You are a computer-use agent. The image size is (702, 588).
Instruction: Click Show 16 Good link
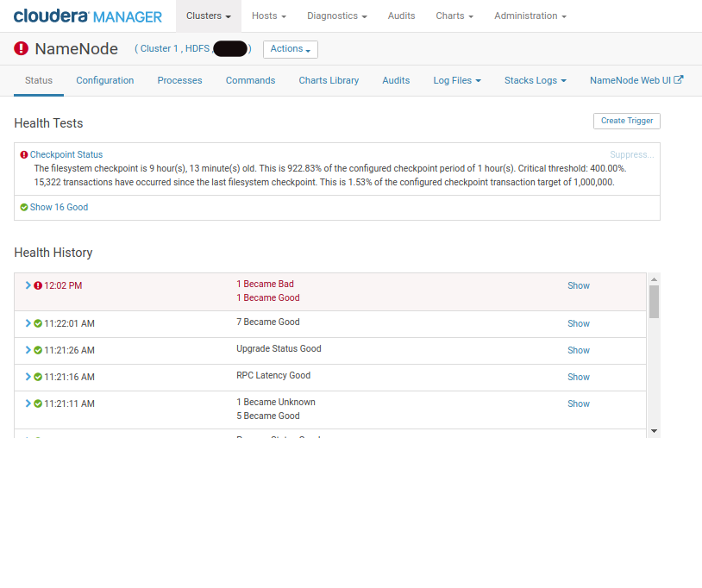click(x=60, y=207)
